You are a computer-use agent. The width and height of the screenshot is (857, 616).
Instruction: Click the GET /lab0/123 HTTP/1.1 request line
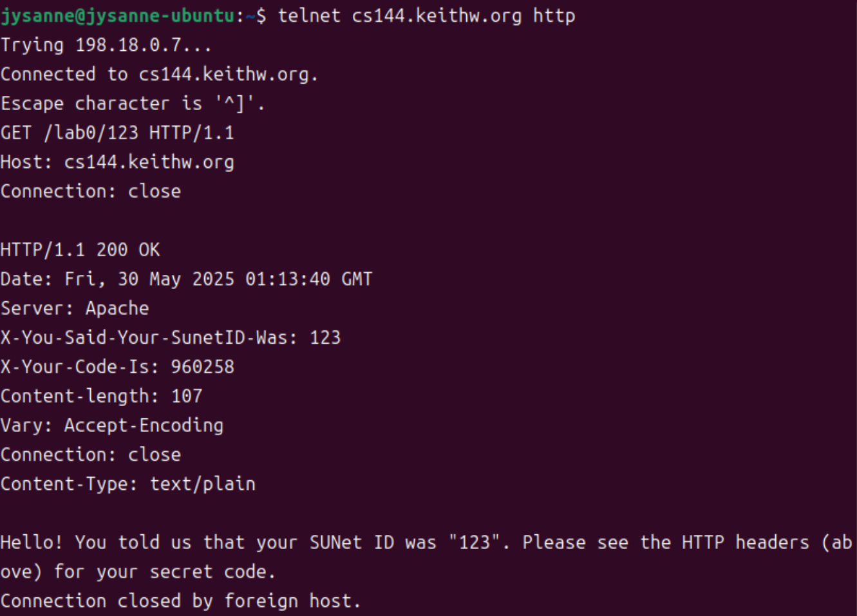117,133
